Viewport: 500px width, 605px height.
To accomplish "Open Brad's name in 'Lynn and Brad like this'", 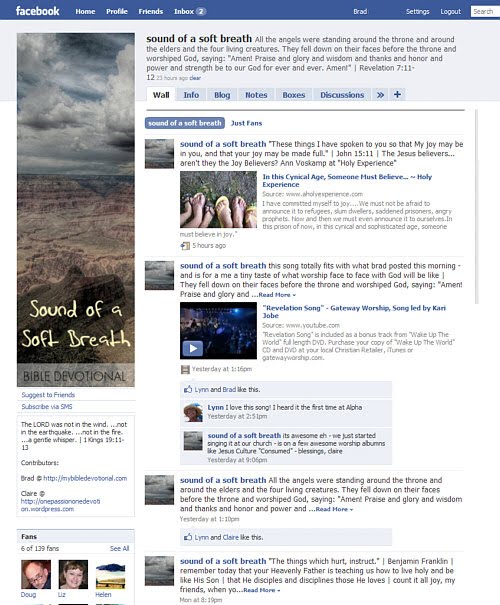I will coord(229,390).
